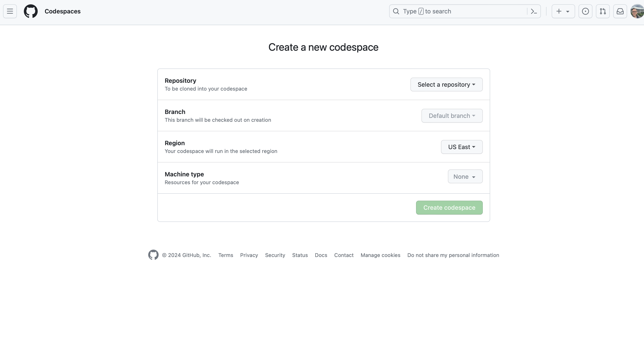The height and width of the screenshot is (361, 644).
Task: Open the hamburger navigation menu
Action: pos(10,11)
